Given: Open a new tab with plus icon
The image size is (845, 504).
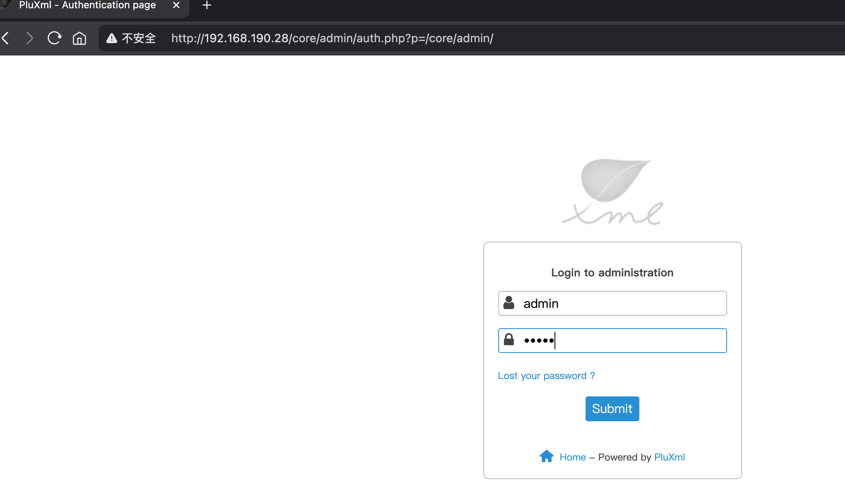Looking at the screenshot, I should [207, 5].
